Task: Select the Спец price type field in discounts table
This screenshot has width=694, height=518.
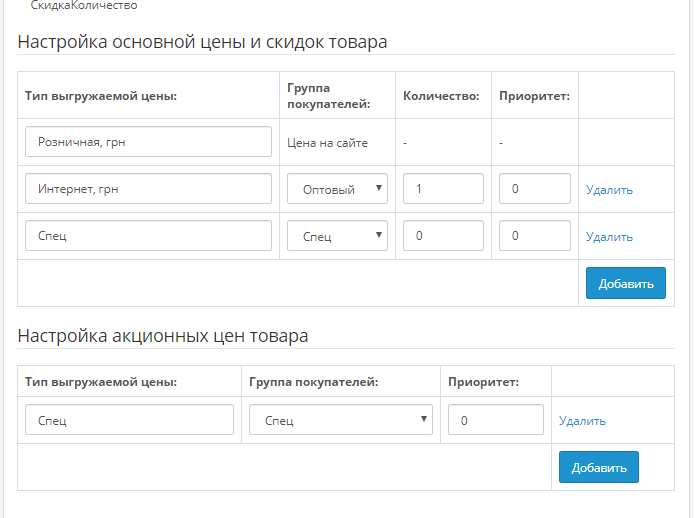Action: [148, 236]
